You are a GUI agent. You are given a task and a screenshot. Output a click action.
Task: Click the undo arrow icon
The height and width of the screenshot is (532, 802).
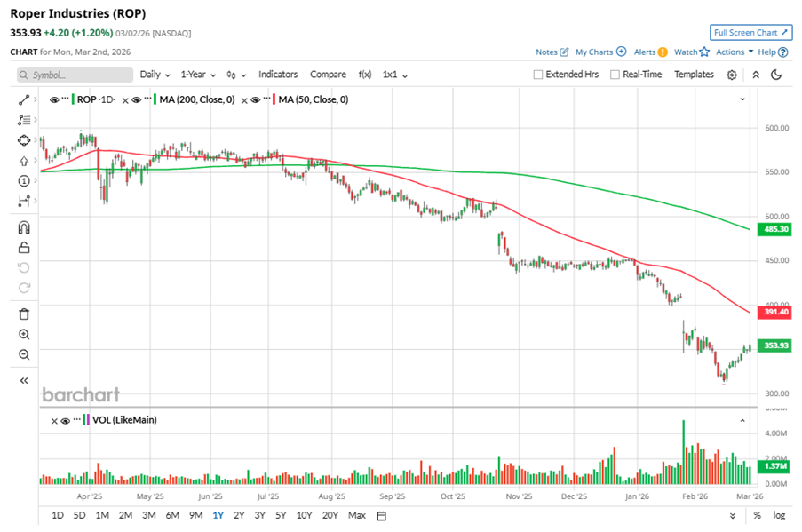point(23,267)
